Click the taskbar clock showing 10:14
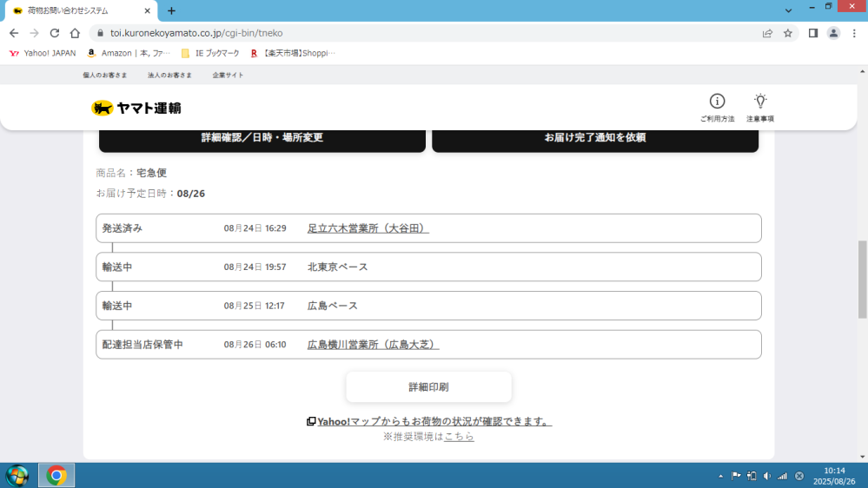The height and width of the screenshot is (488, 868). click(x=834, y=476)
